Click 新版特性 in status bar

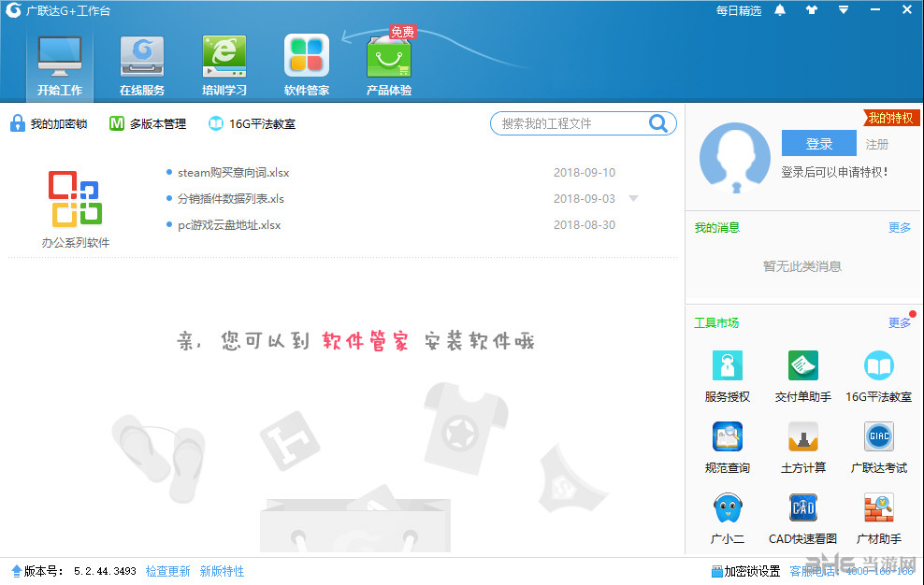(x=222, y=571)
